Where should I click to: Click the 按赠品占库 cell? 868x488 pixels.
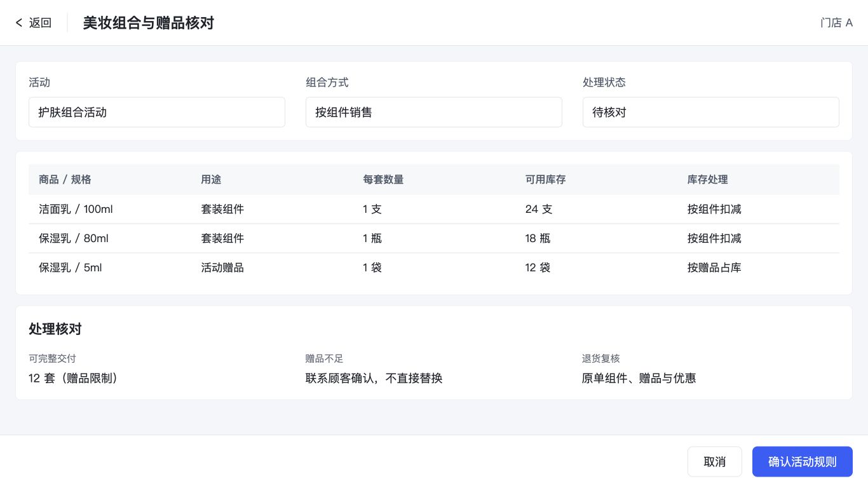714,268
